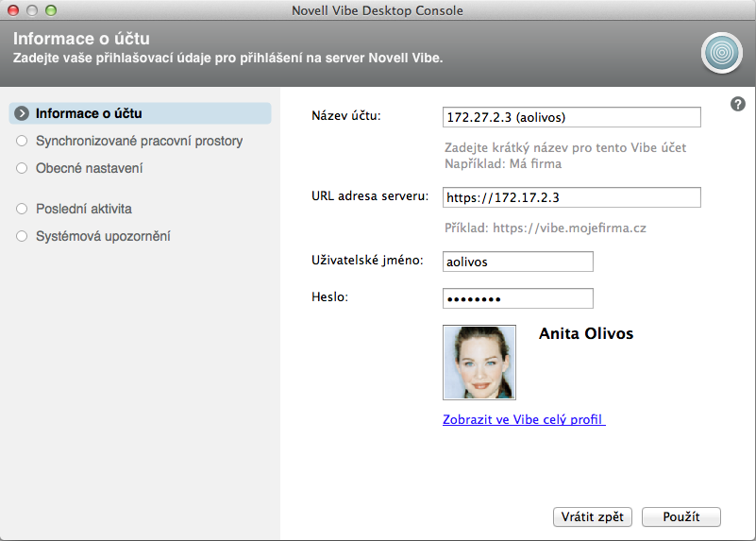Click the Heslo: label
Viewport: 756px width, 541px height.
pyautogui.click(x=329, y=297)
